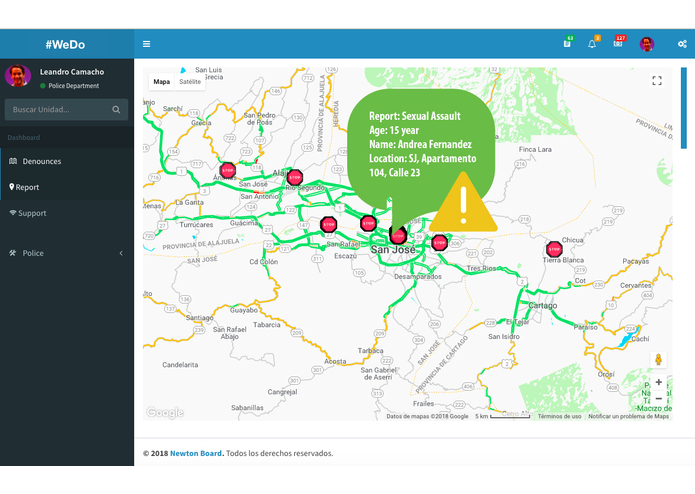Click the Report pin icon
695x494 pixels.
tap(12, 187)
